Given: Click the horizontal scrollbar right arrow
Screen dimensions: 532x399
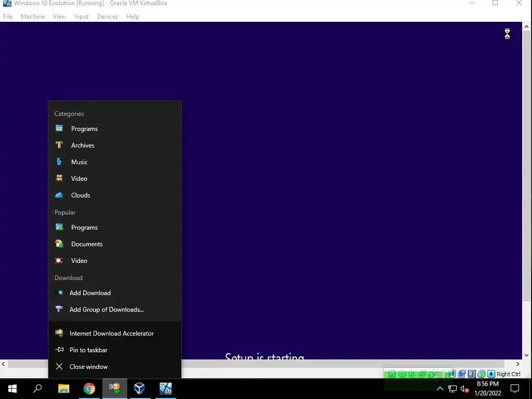Looking at the screenshot, I should pos(518,364).
